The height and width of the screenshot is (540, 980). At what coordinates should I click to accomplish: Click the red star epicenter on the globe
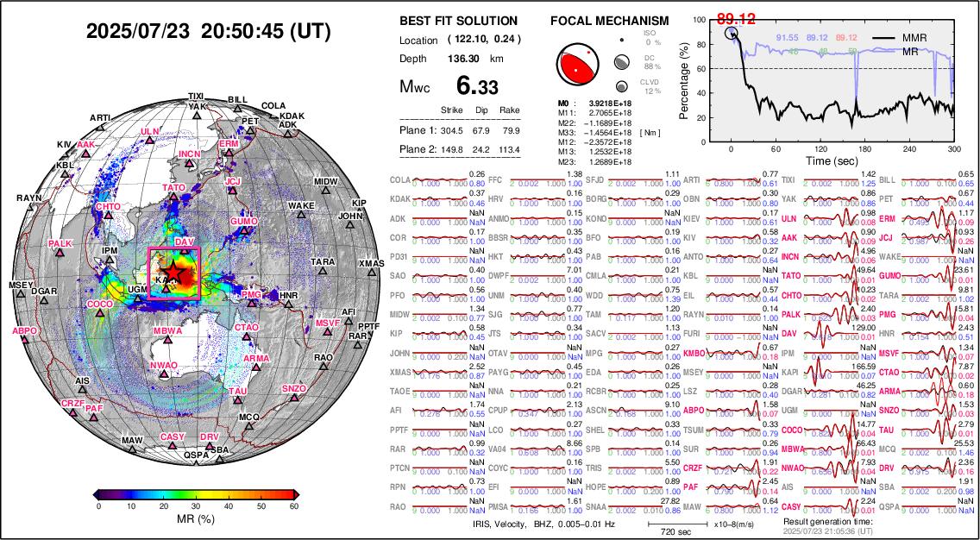[x=173, y=272]
